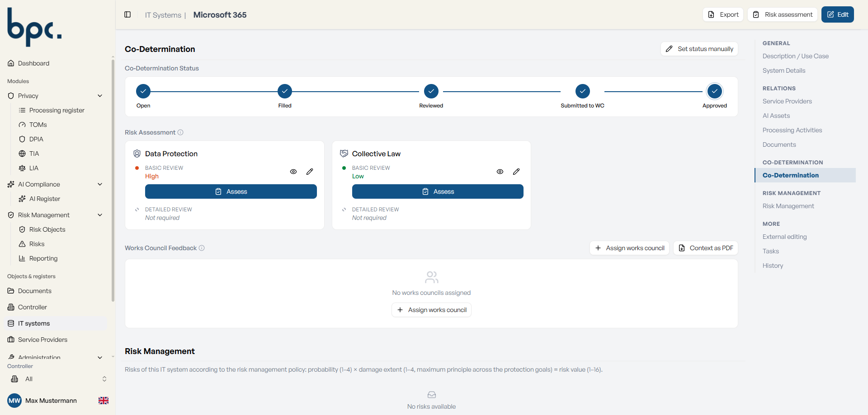This screenshot has height=415, width=868.
Task: Click Set status manually
Action: point(699,49)
